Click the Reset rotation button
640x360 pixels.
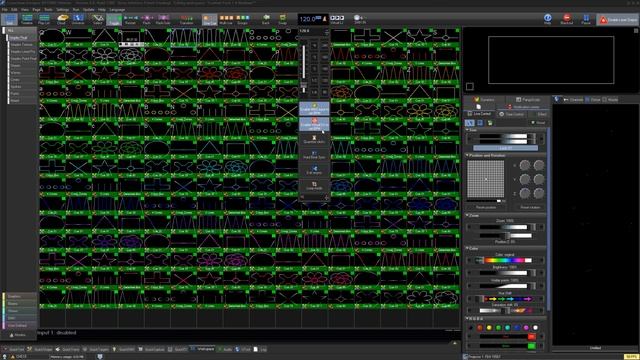pos(530,207)
